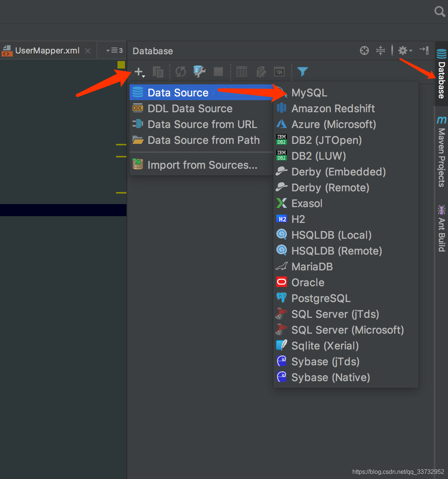Click the table data viewer icon
This screenshot has height=479, width=448.
(242, 72)
